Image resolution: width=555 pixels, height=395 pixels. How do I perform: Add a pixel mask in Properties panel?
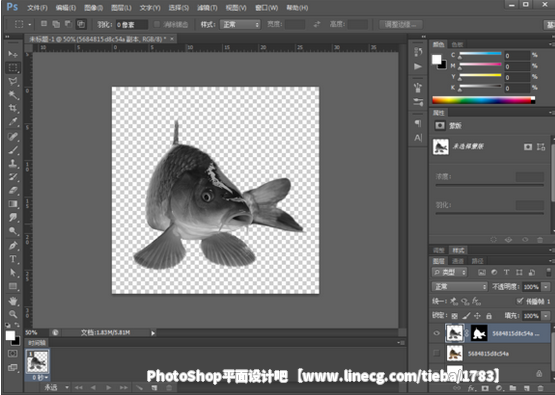pos(528,147)
